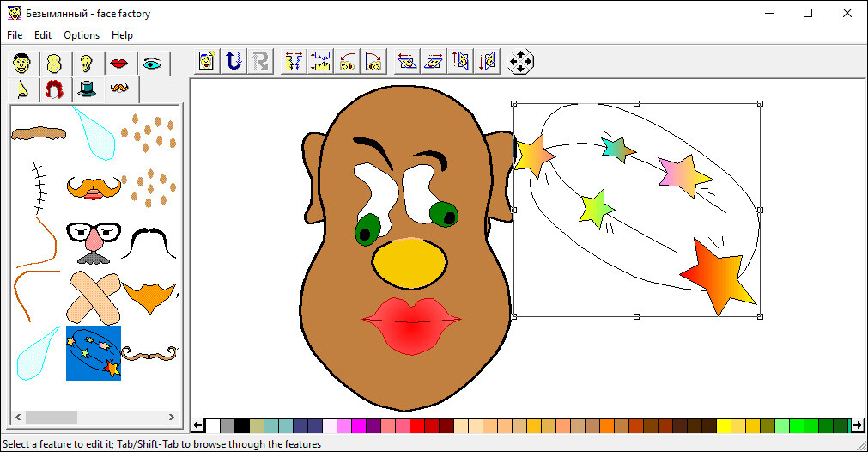The image size is (868, 452).
Task: Pick the cyan teardrop in the top row
Action: pos(95,134)
